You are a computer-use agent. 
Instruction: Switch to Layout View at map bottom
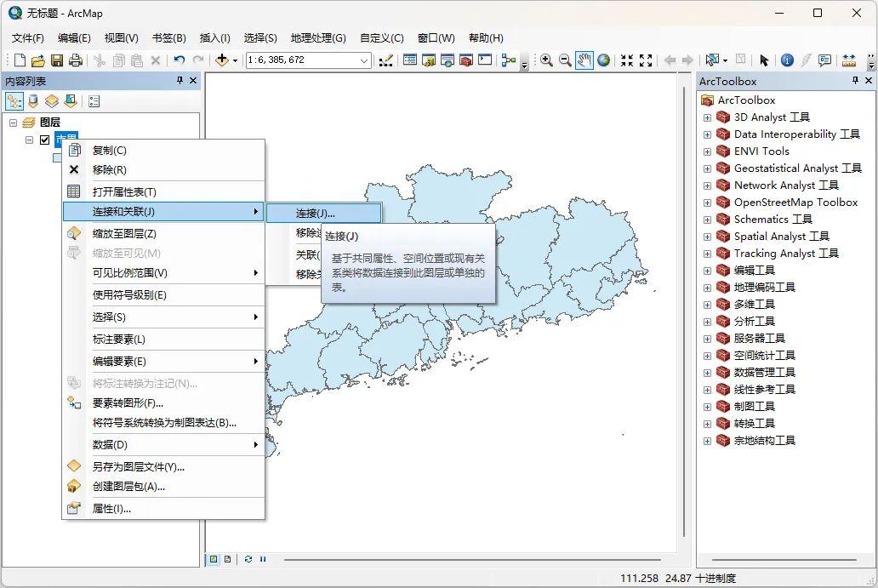227,559
